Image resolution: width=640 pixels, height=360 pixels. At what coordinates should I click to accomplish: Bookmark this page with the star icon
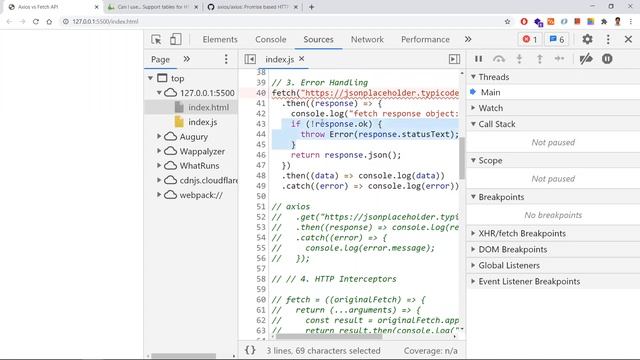[x=507, y=22]
